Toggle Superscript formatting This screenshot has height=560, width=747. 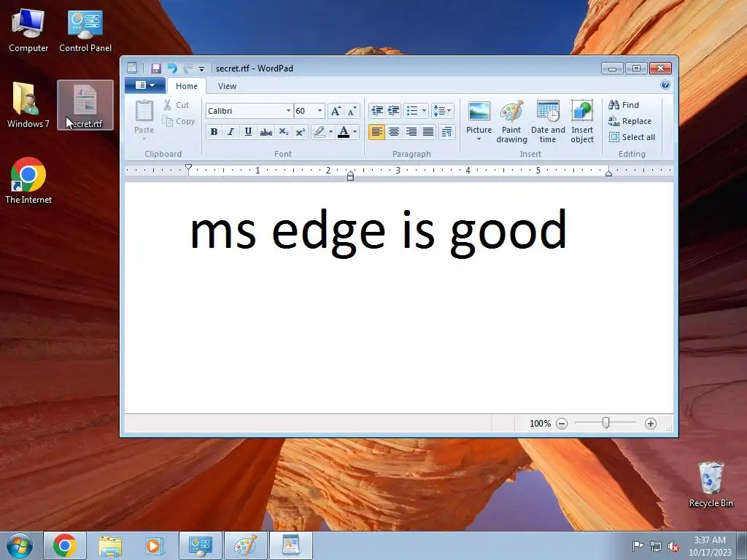coord(300,132)
